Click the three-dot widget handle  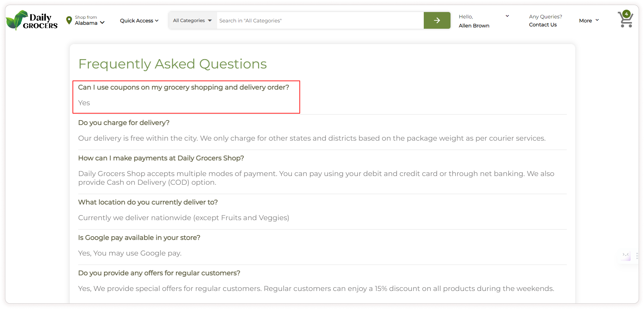click(637, 256)
